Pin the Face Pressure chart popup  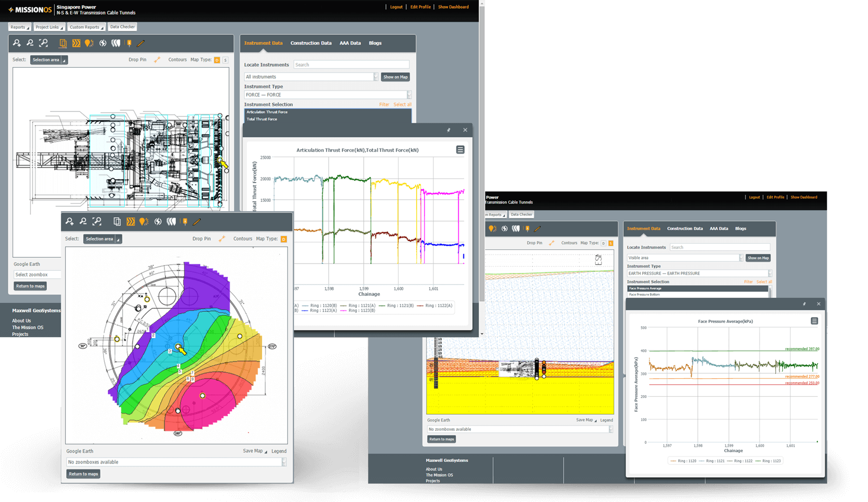pyautogui.click(x=804, y=304)
